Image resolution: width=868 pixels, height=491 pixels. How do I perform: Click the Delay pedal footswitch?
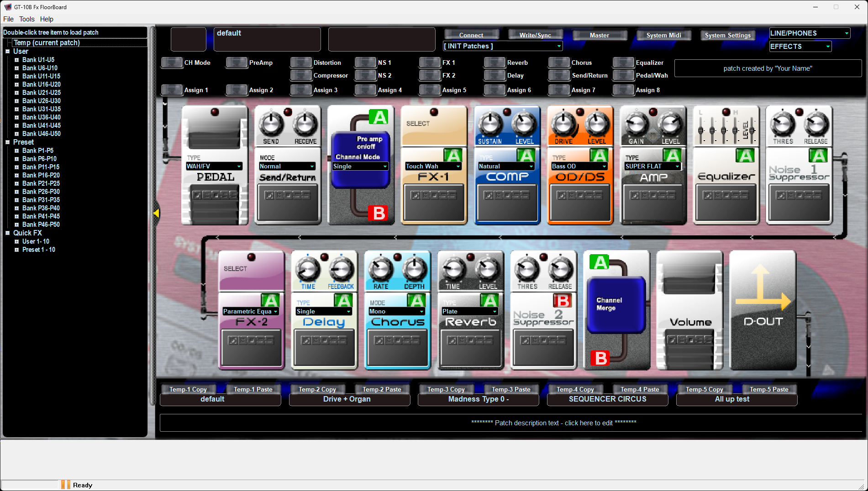coord(324,348)
